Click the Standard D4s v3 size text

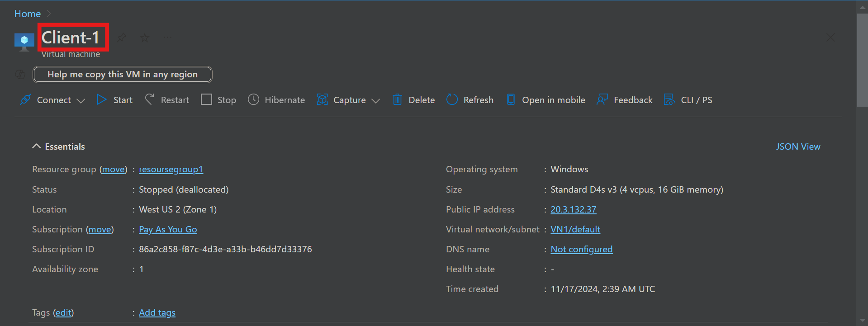[637, 189]
